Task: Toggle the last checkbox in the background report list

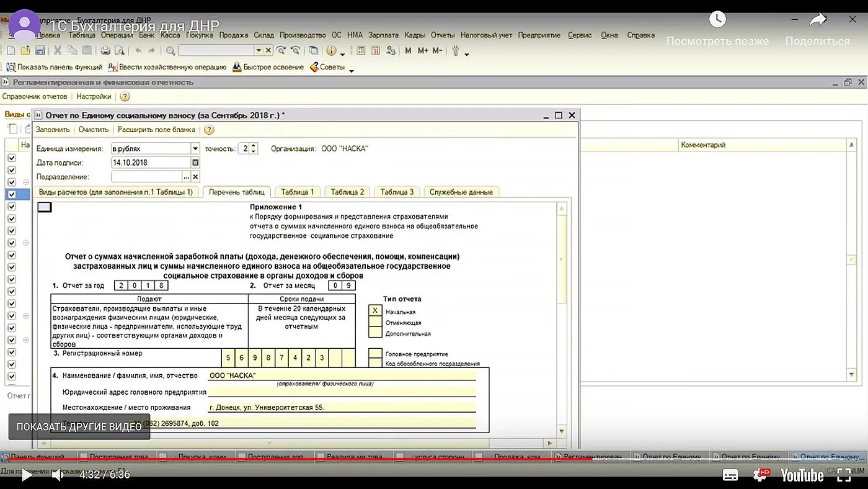Action: (x=11, y=377)
